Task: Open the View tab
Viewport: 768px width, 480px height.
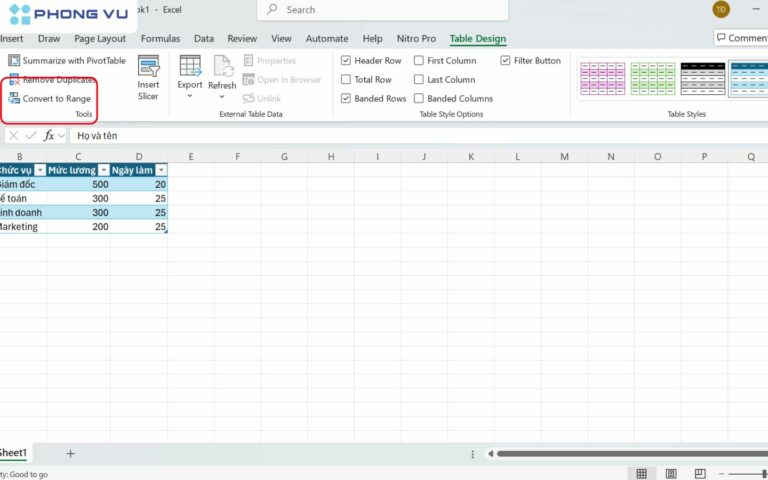Action: (x=281, y=38)
